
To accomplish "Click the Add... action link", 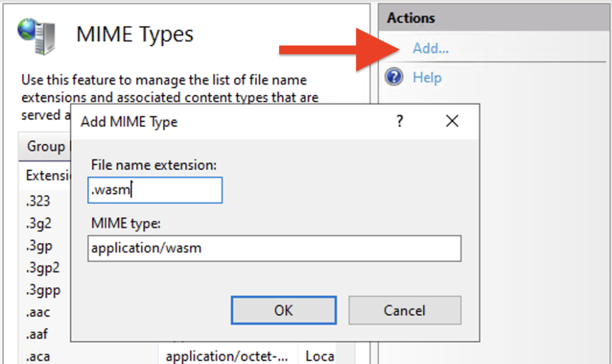I will click(430, 48).
